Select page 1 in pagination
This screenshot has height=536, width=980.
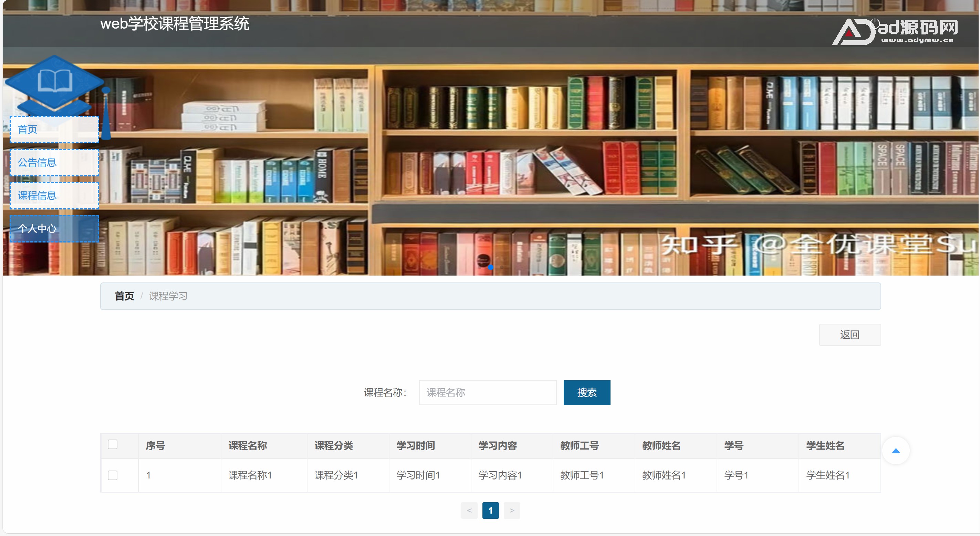(490, 511)
